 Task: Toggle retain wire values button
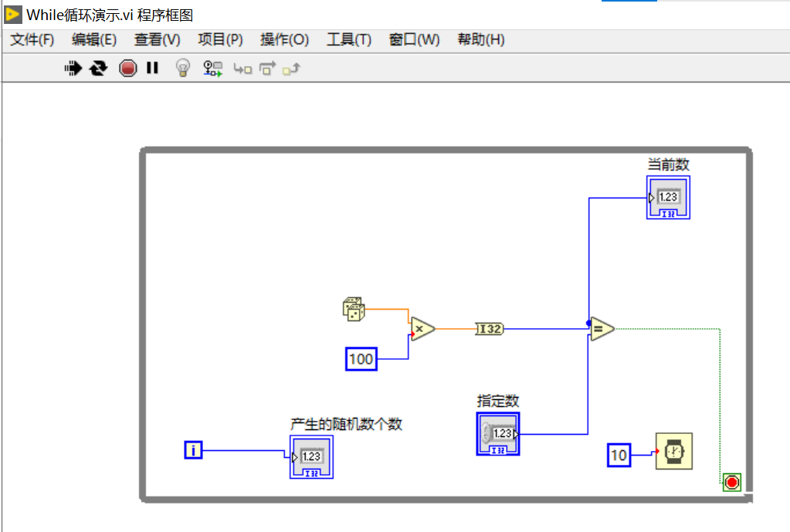pyautogui.click(x=212, y=68)
